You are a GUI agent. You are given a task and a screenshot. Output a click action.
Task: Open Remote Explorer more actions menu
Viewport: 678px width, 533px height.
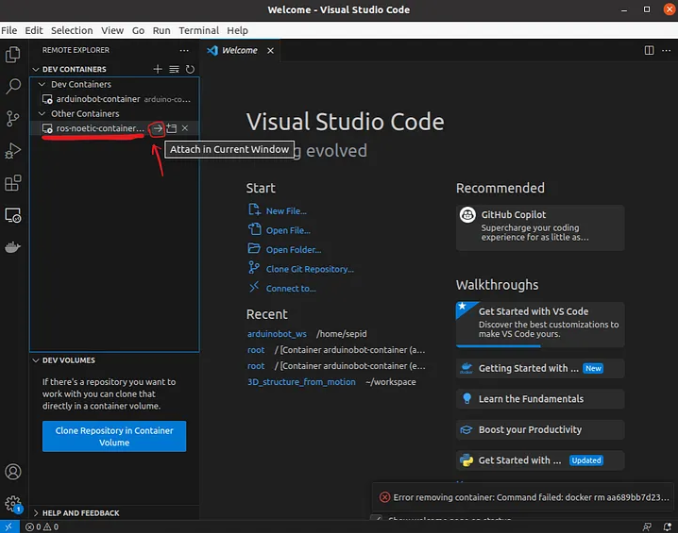pos(184,50)
